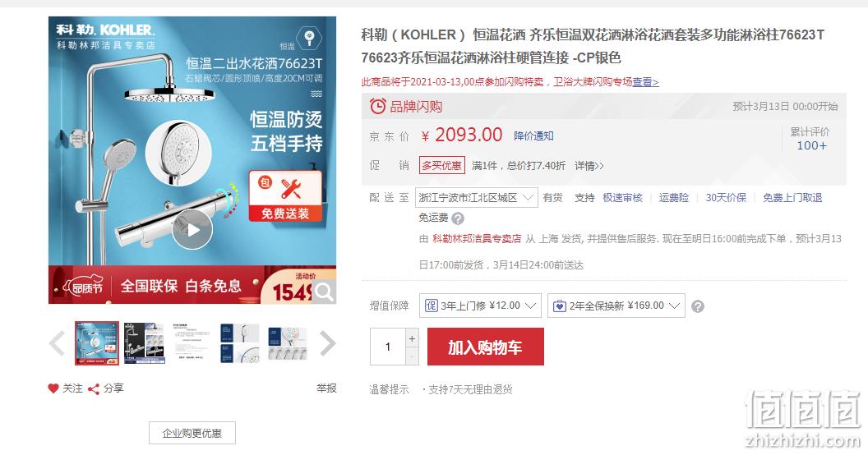The image size is (868, 455).
Task: Open the 增值保障 help question mark
Action: [x=698, y=306]
